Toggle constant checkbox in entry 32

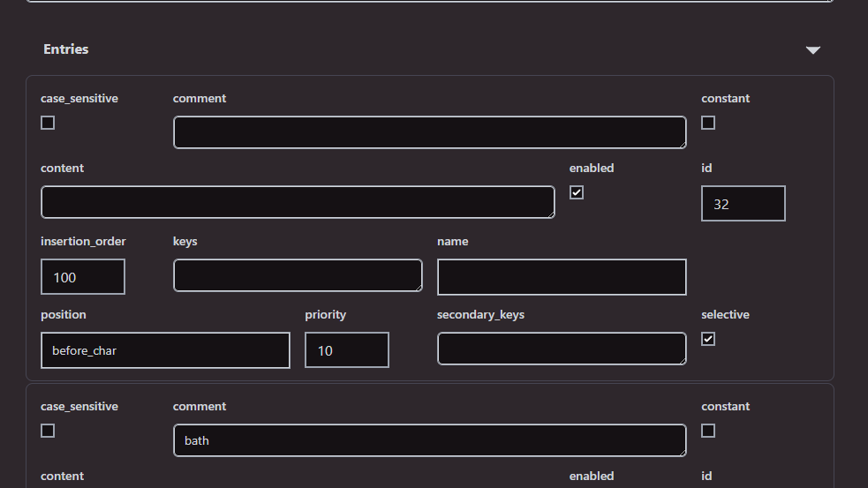(x=708, y=123)
